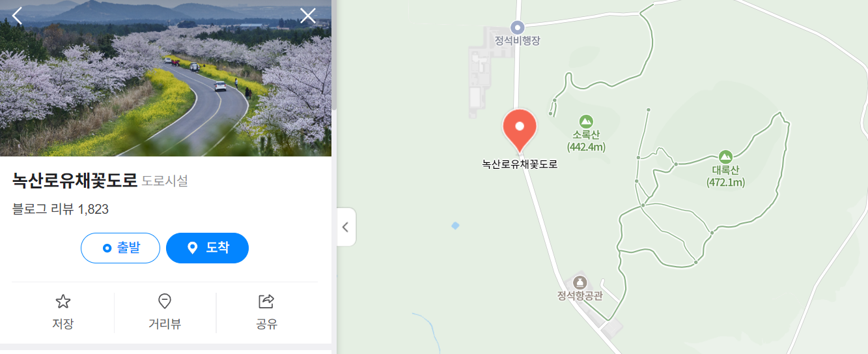The width and height of the screenshot is (868, 354).
Task: Click the 대록산 (472.1m) label text
Action: [726, 177]
